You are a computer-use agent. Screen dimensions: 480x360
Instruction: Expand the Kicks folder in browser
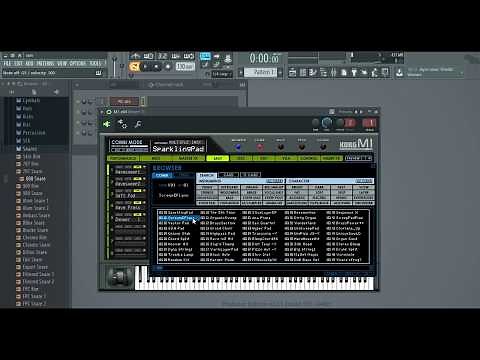pos(25,116)
